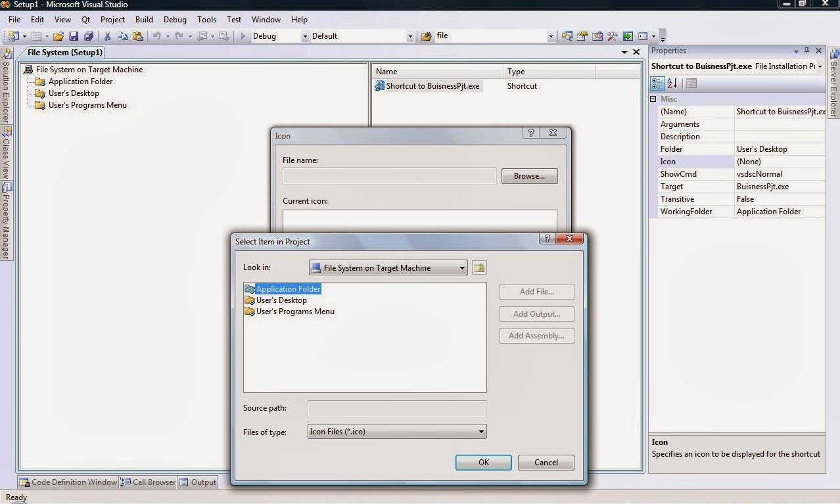Collapse the Misc category in Properties

coord(653,99)
